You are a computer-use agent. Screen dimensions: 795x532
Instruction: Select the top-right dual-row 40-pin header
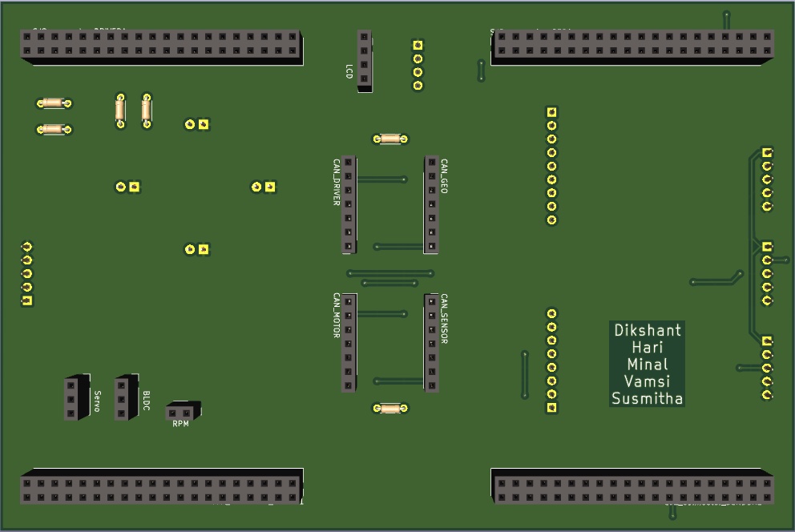(x=632, y=46)
